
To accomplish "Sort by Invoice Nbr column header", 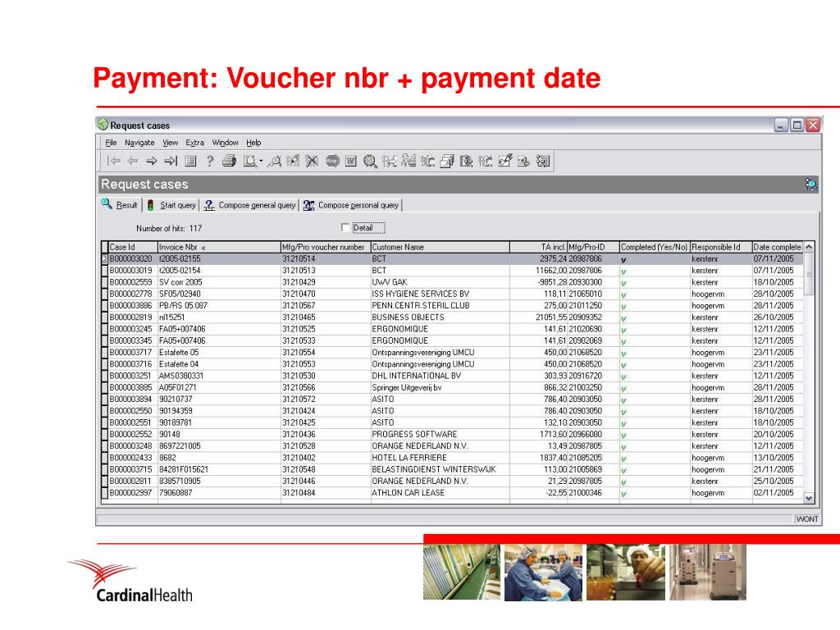I will click(x=218, y=247).
